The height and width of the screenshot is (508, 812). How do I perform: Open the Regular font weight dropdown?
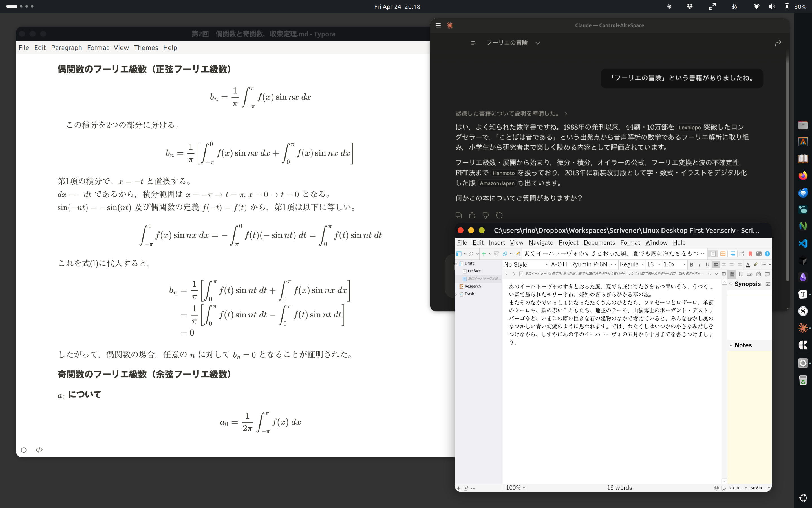[632, 264]
